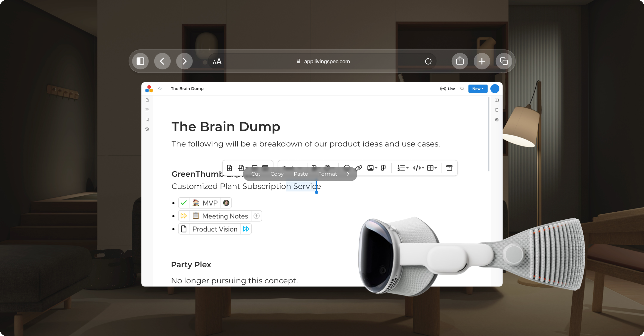
Task: Click the archive box icon in the toolbar
Action: click(449, 168)
